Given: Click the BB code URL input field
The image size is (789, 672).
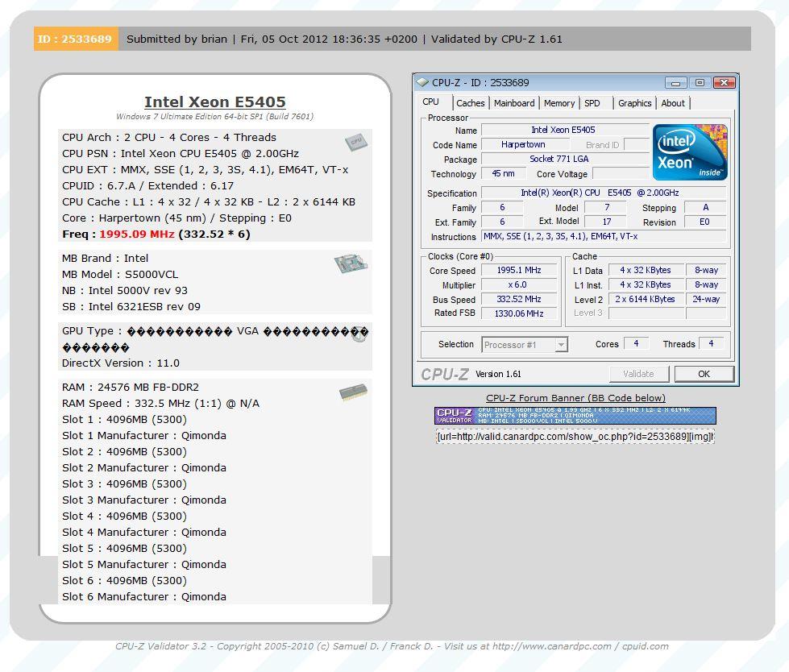Looking at the screenshot, I should [575, 436].
